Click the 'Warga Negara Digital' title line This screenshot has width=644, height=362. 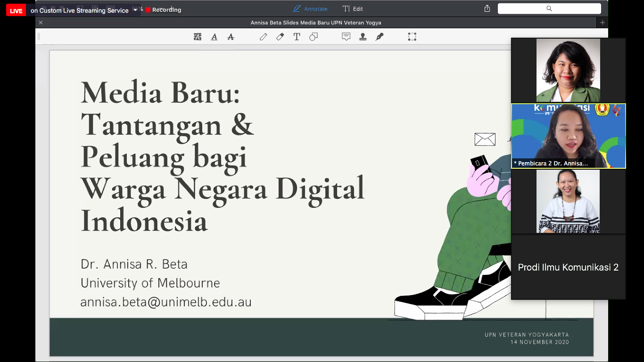click(x=223, y=189)
